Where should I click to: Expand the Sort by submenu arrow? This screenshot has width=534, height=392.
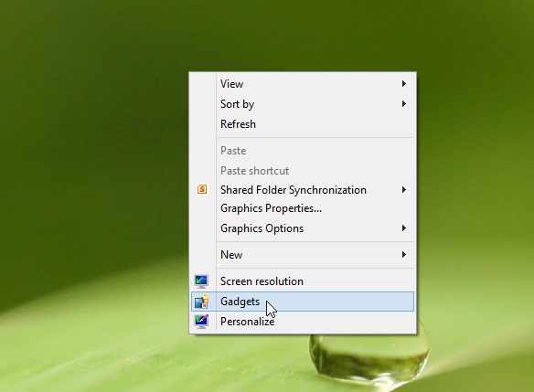[x=404, y=104]
